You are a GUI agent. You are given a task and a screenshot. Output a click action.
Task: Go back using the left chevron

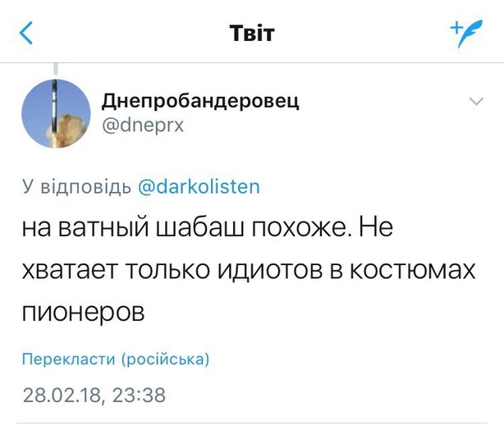27,33
